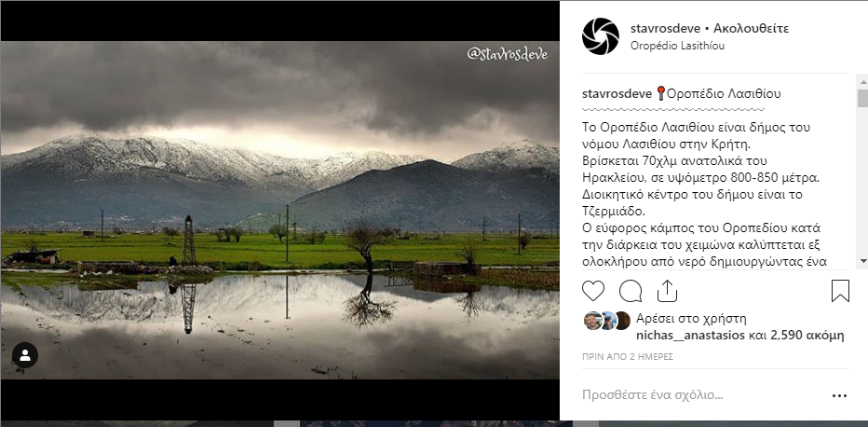Click the caption scrollbar down arrow
Screen dimensions: 868x427
coord(862,260)
